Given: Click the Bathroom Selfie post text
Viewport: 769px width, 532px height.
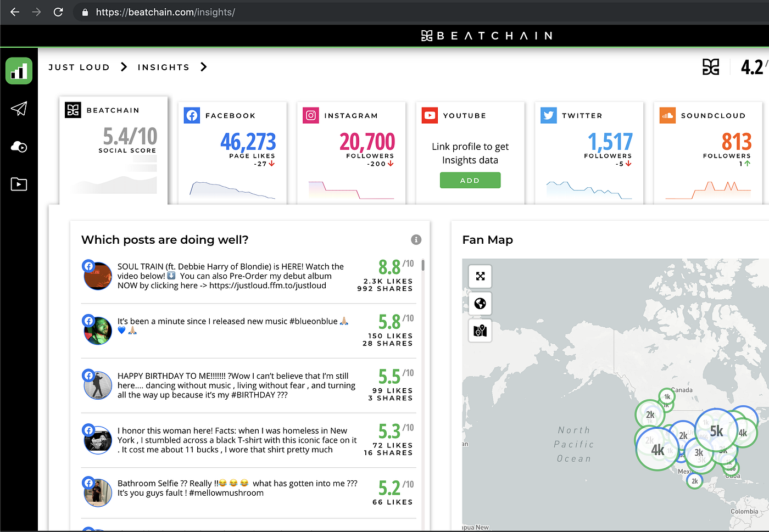Looking at the screenshot, I should click(237, 488).
